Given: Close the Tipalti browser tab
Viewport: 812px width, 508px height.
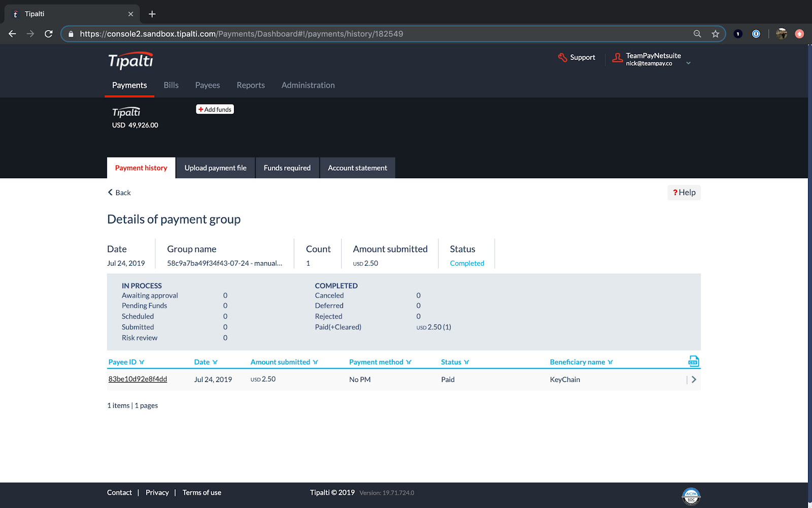Looking at the screenshot, I should click(x=130, y=14).
